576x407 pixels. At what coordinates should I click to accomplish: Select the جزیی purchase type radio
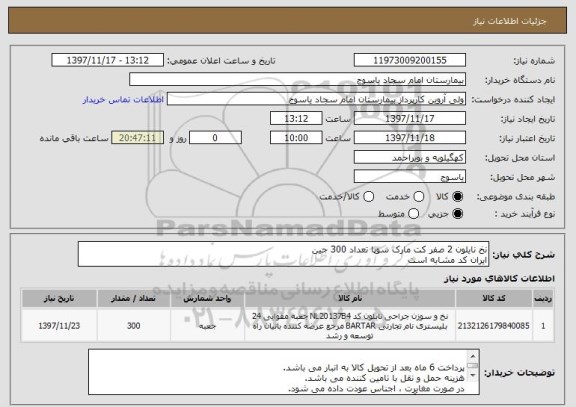458,214
